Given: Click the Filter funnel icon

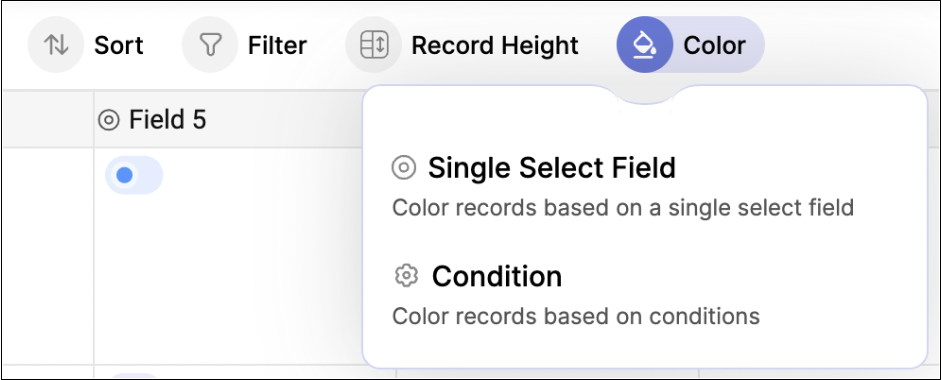Looking at the screenshot, I should (x=210, y=45).
